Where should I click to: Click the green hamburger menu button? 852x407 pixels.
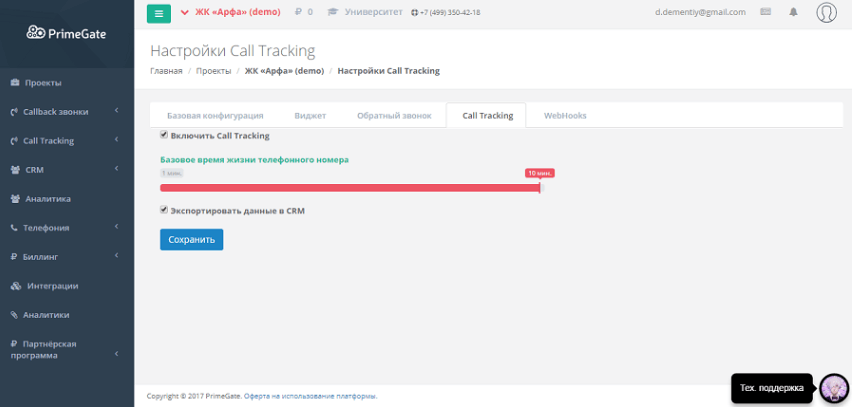[158, 13]
